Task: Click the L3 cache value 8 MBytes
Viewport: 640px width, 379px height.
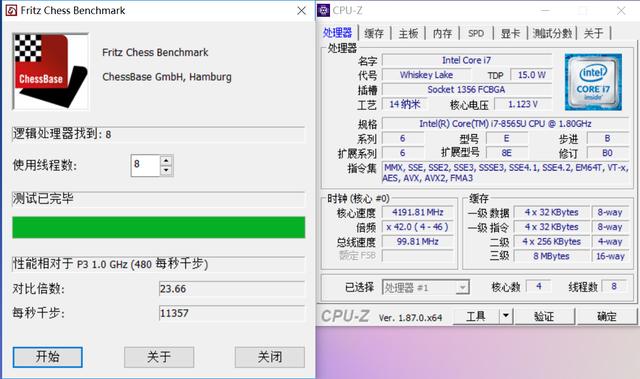Action: pos(551,256)
